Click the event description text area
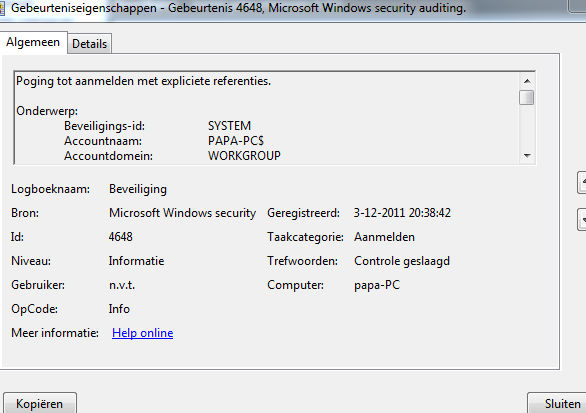This screenshot has width=586, height=413. point(267,118)
